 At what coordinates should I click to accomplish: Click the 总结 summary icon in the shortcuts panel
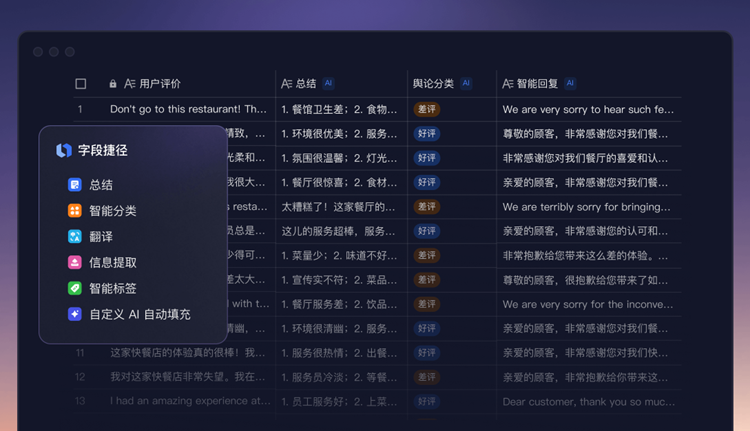click(75, 185)
